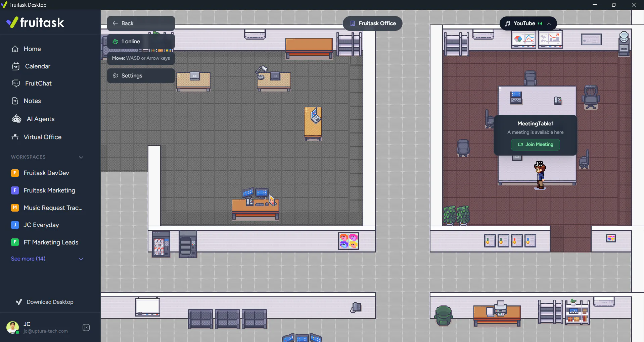Image resolution: width=644 pixels, height=342 pixels.
Task: Click the orange F DevDev workspace badge
Action: click(x=15, y=173)
